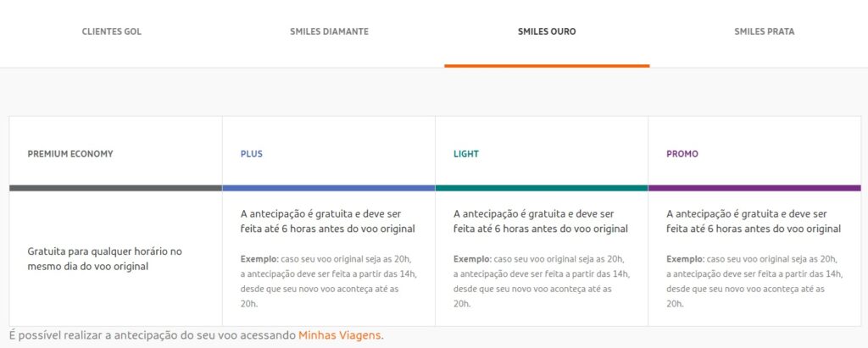
Task: Select the Smiles Ouro tab
Action: coord(547,32)
